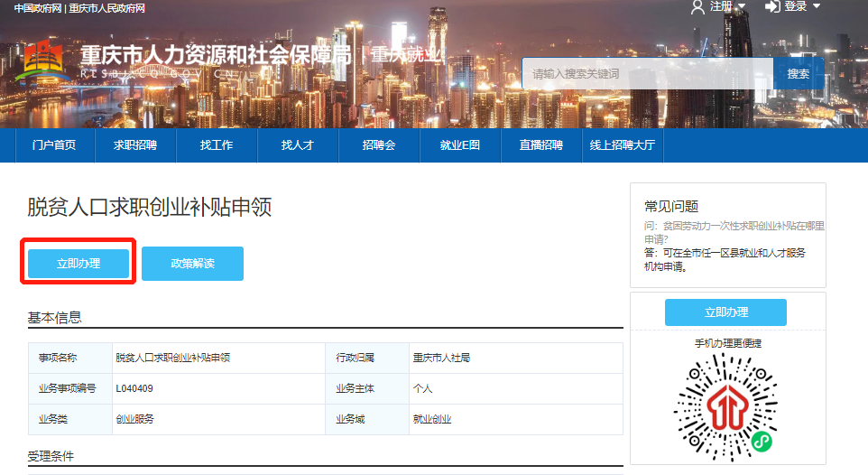Navigate to the 招聘会 section
The image size is (868, 475).
[x=379, y=145]
